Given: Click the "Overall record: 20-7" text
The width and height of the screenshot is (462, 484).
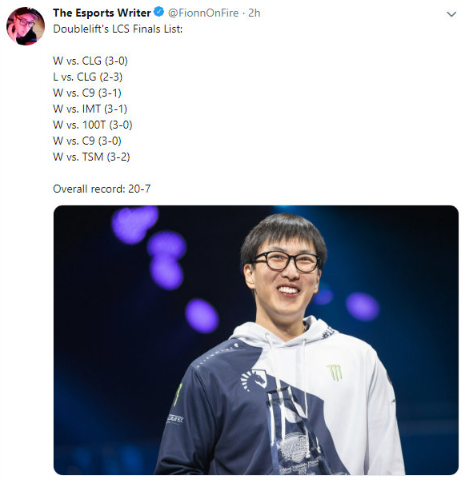Looking at the screenshot, I should pyautogui.click(x=102, y=189).
